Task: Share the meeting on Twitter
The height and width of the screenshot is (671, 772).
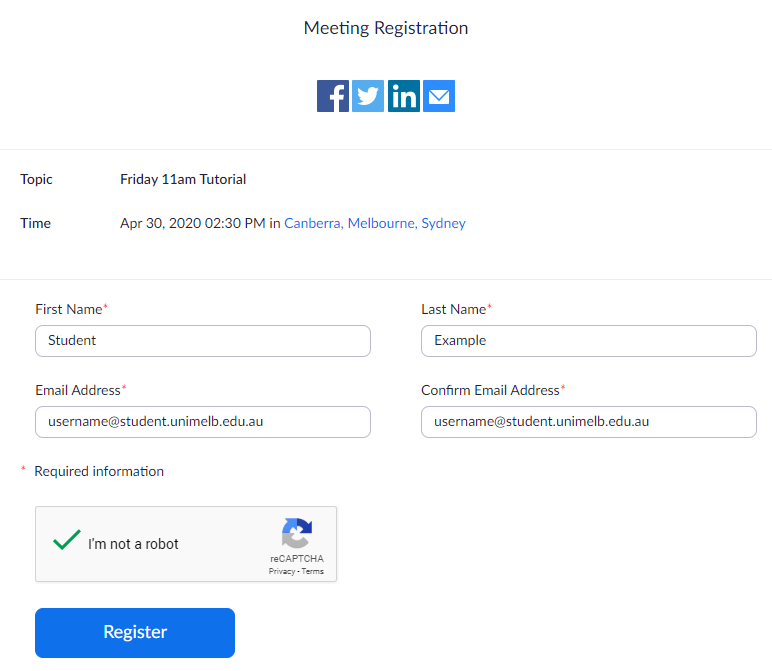Action: click(x=368, y=96)
